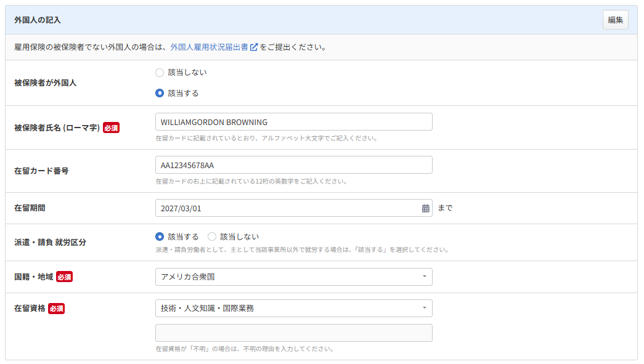Select 該当しない for 被保険者が外国人

pyautogui.click(x=160, y=73)
